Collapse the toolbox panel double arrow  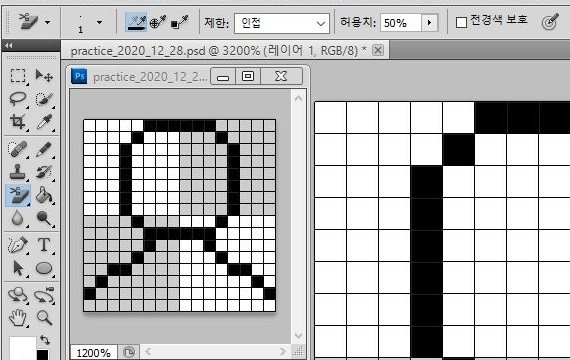click(x=9, y=45)
